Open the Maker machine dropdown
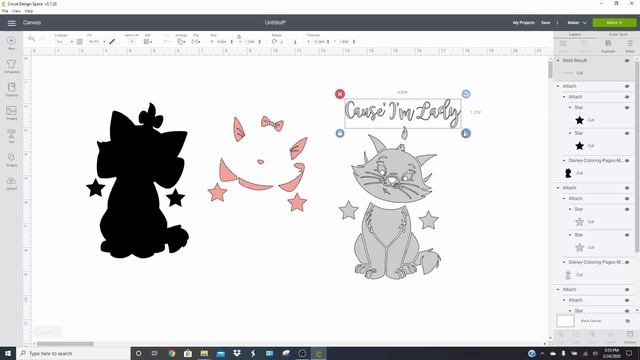640x360 pixels. click(x=577, y=23)
